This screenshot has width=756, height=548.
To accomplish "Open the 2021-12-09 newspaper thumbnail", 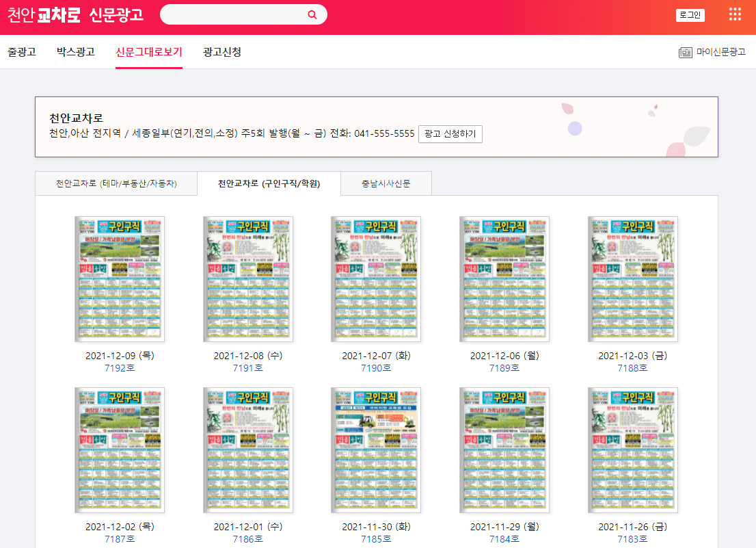I will (120, 279).
